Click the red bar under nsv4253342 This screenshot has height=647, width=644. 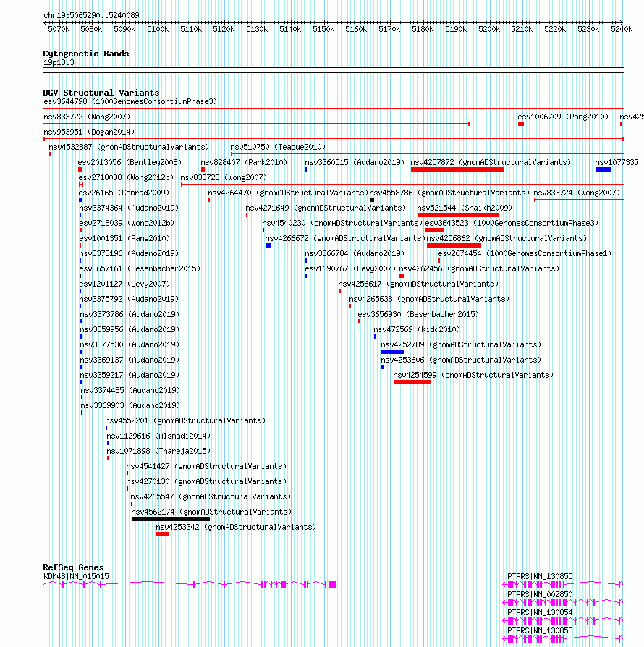(163, 534)
